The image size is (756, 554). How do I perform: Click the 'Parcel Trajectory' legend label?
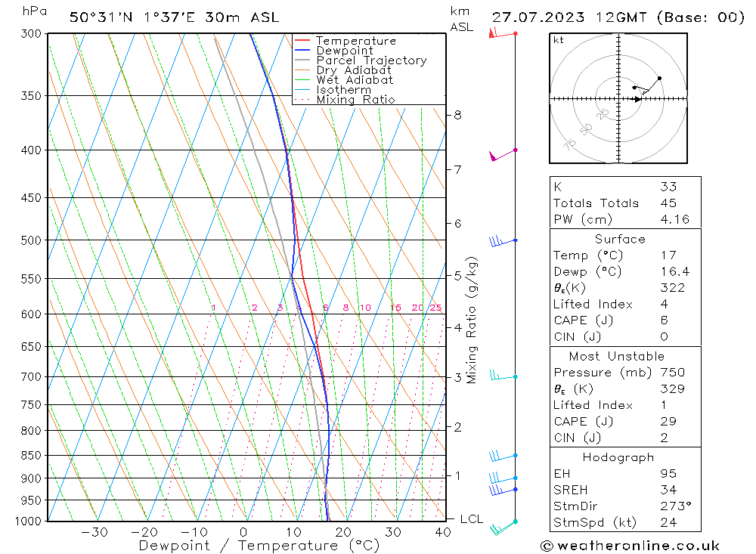pyautogui.click(x=371, y=60)
